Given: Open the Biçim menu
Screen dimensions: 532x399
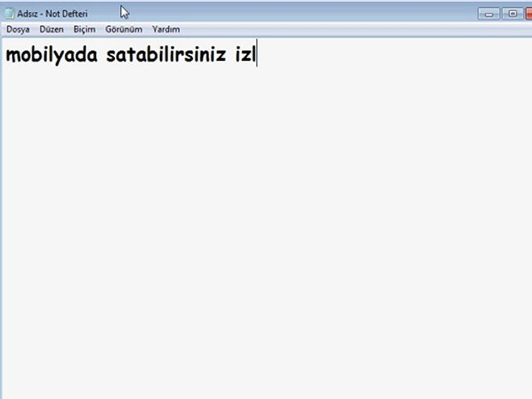Looking at the screenshot, I should 84,29.
